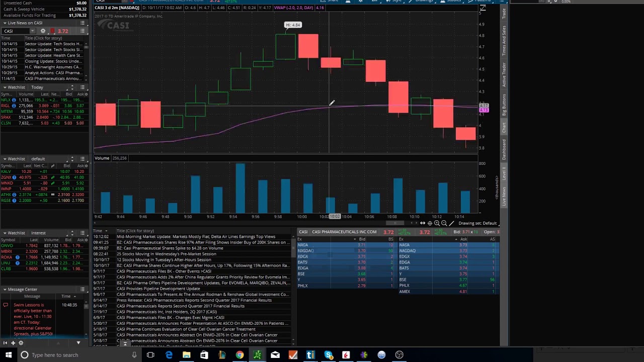Screen dimensions: 644x362
Task: Open Microsoft Edge from the taskbar
Action: pos(169,355)
